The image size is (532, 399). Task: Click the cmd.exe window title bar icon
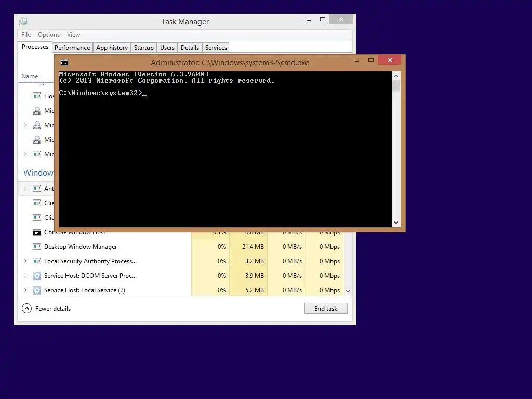tap(64, 63)
